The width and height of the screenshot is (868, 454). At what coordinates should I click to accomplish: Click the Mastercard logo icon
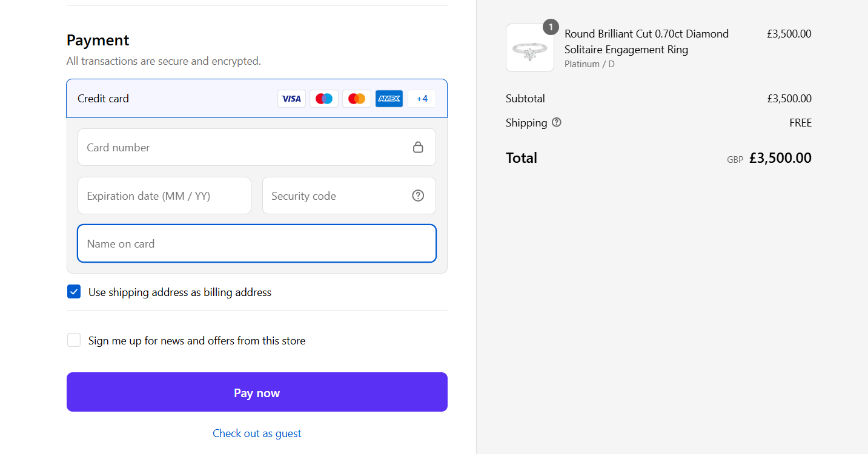357,99
